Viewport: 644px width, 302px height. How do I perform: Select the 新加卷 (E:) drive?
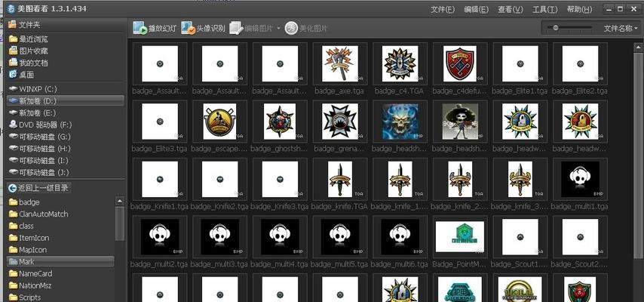coord(32,112)
